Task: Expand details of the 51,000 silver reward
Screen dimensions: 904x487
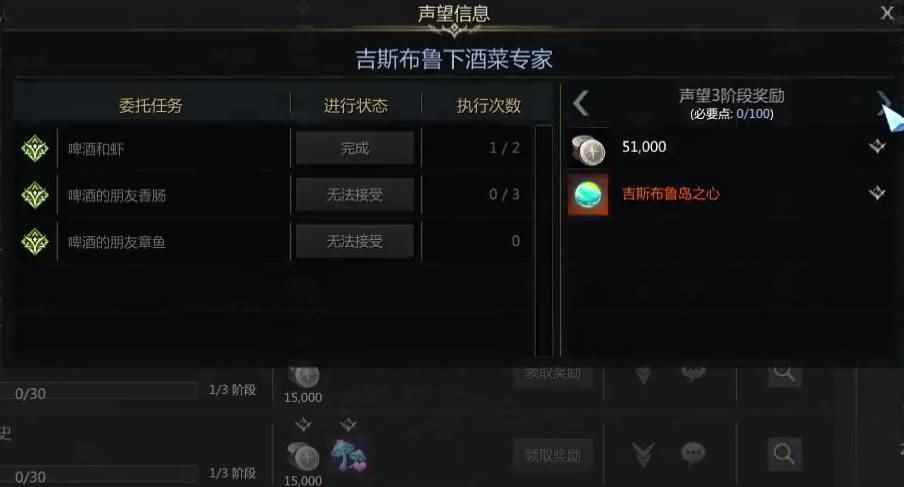Action: point(877,146)
